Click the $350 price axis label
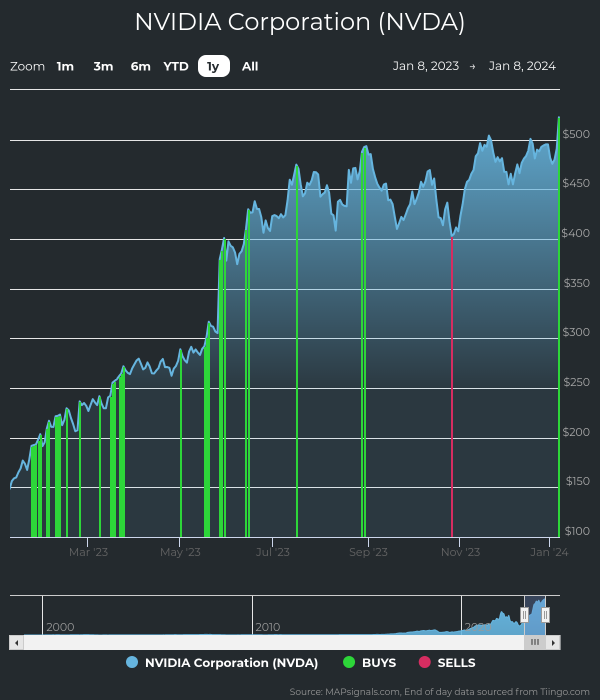The image size is (600, 700). [x=576, y=283]
